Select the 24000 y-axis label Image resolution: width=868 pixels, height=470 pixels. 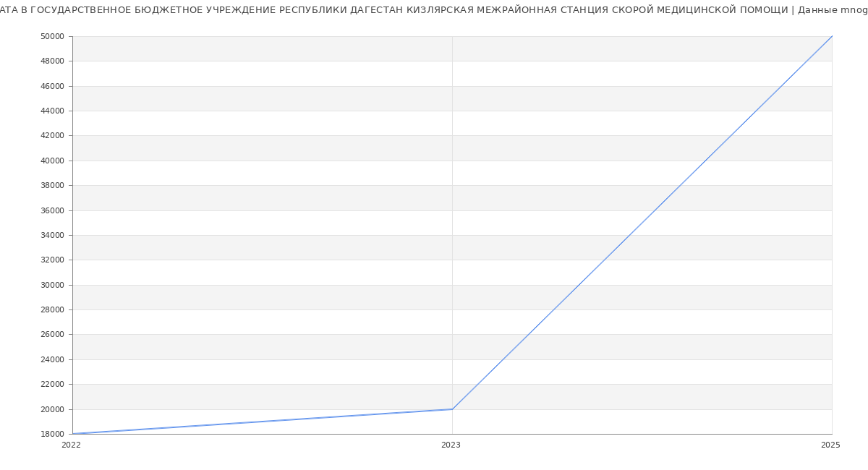coord(53,359)
